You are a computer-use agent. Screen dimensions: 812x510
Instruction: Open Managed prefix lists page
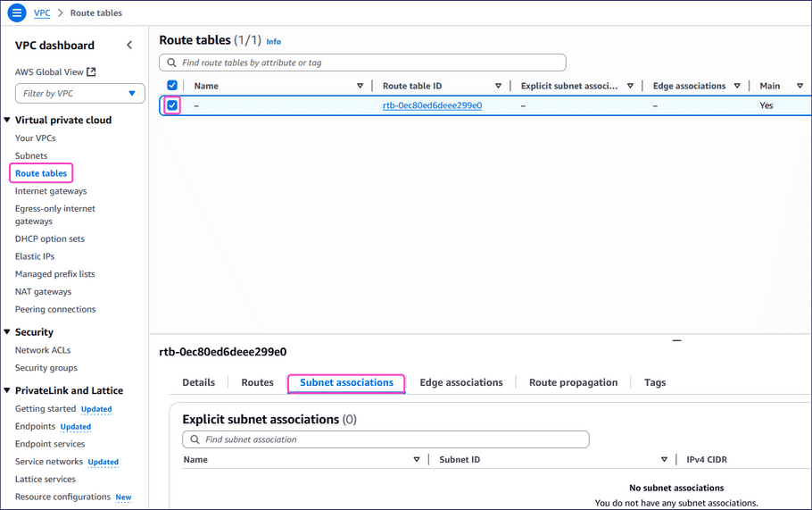55,274
